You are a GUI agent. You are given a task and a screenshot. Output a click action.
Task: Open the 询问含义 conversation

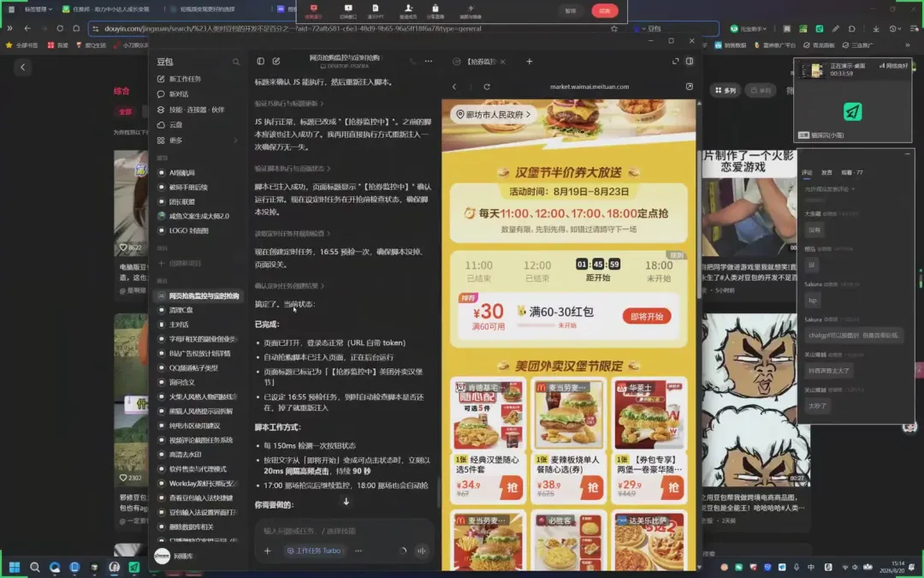(x=181, y=382)
